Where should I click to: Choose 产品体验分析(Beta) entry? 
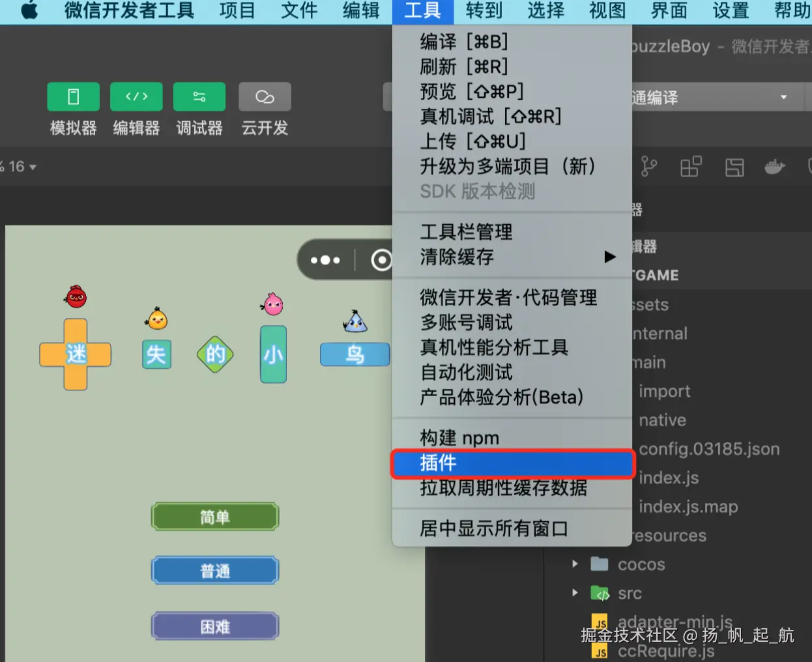(512, 397)
